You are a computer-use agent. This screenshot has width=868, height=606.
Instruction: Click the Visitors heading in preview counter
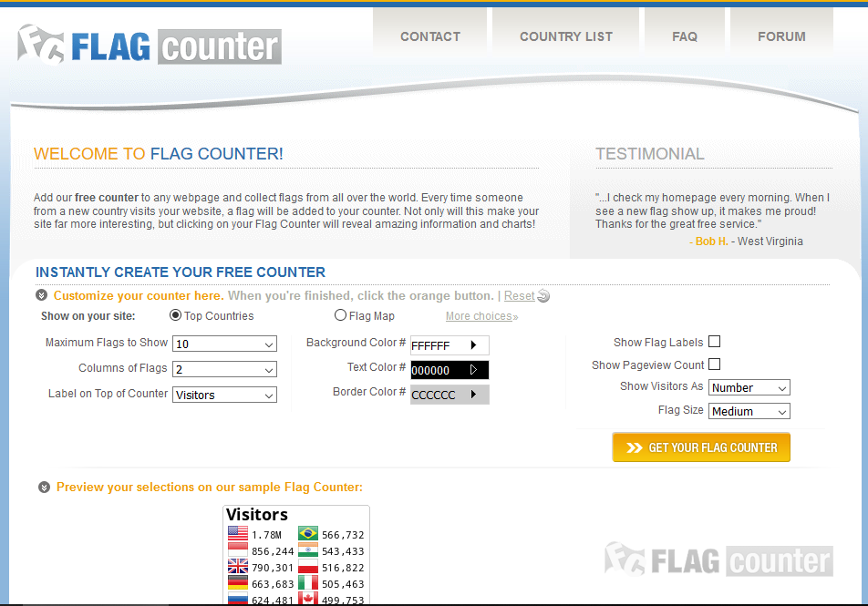tap(257, 515)
